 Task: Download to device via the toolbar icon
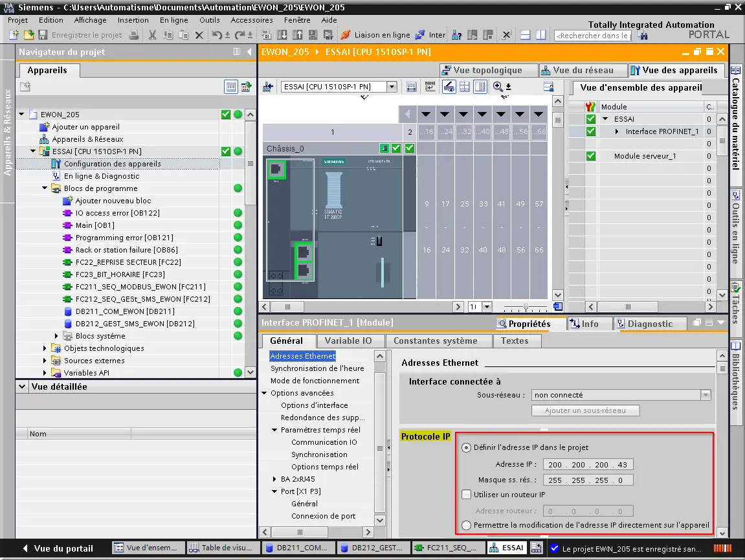[x=282, y=35]
